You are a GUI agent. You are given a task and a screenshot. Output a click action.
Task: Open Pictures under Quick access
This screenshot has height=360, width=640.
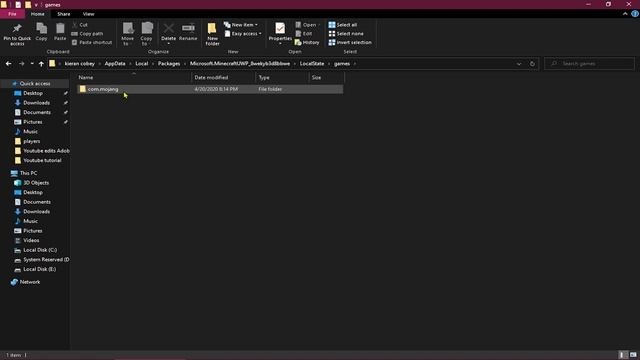[33, 122]
